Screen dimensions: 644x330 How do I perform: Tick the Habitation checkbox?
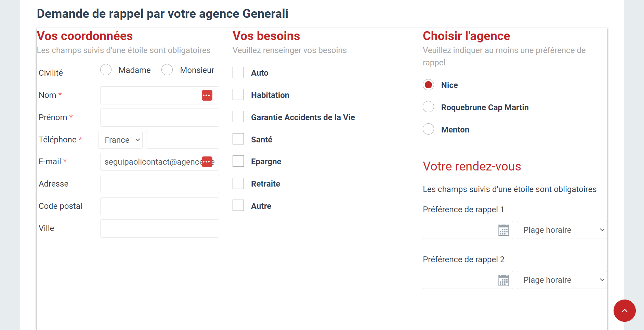click(x=238, y=94)
